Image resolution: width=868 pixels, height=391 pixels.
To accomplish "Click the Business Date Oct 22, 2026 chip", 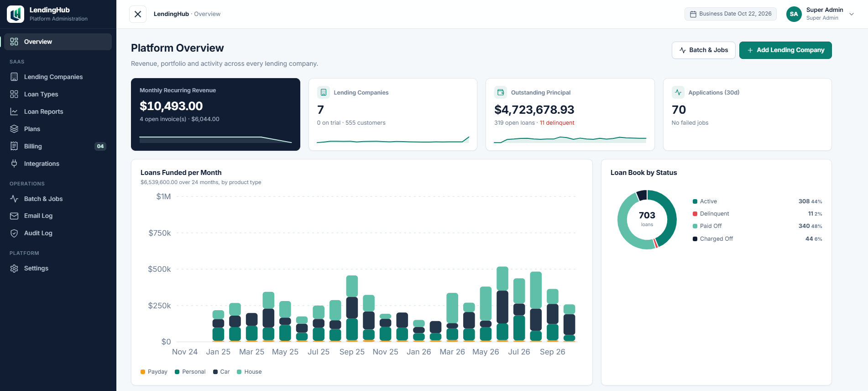I will pos(730,14).
